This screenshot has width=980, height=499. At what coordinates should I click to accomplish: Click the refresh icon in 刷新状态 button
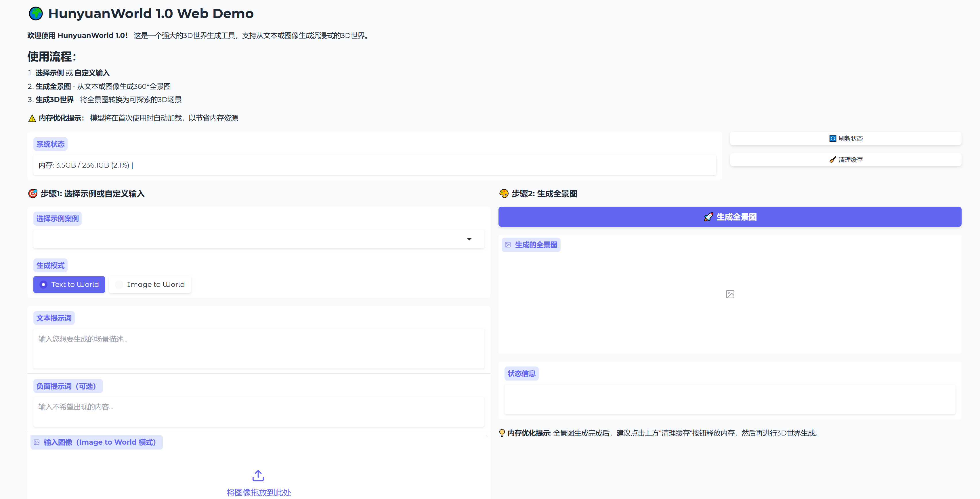[x=832, y=138]
